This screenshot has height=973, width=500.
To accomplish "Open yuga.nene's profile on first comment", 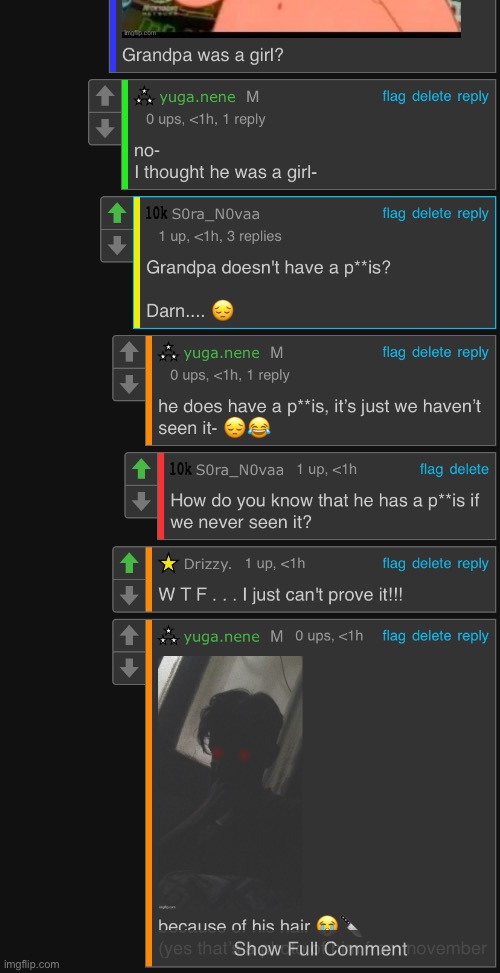I will (x=197, y=97).
